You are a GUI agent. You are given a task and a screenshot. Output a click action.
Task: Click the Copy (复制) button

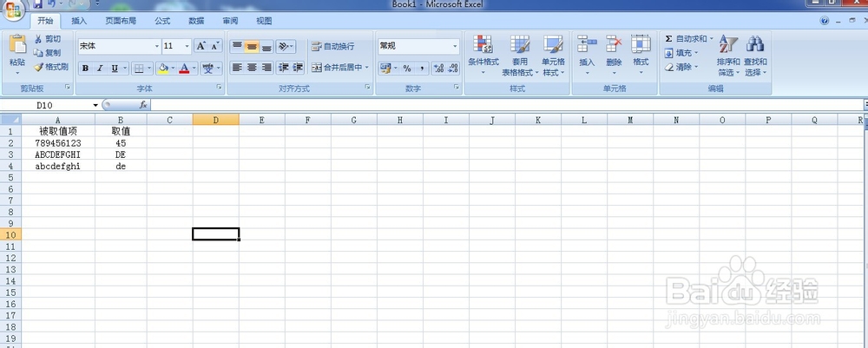coord(47,53)
